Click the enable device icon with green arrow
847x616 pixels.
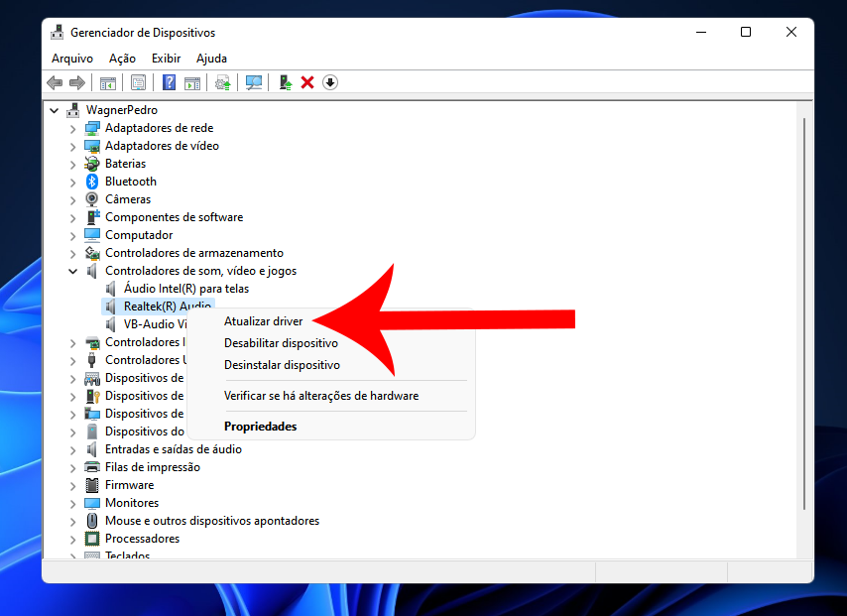click(x=286, y=82)
